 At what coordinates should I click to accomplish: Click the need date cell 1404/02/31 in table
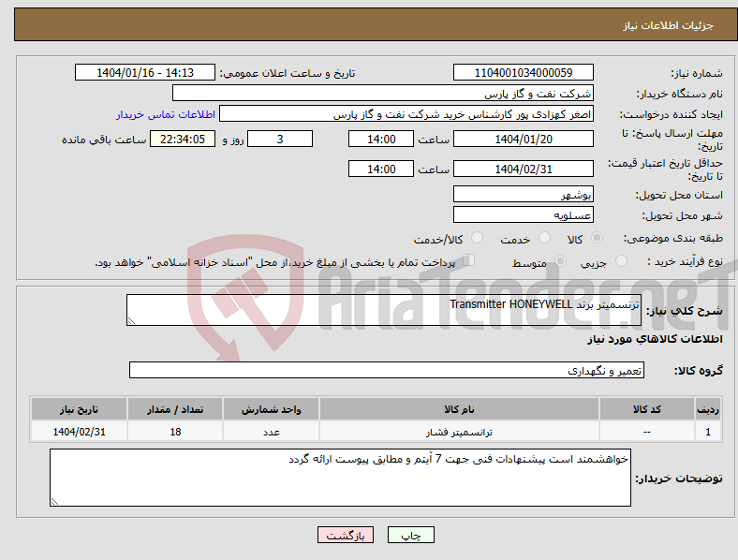79,432
